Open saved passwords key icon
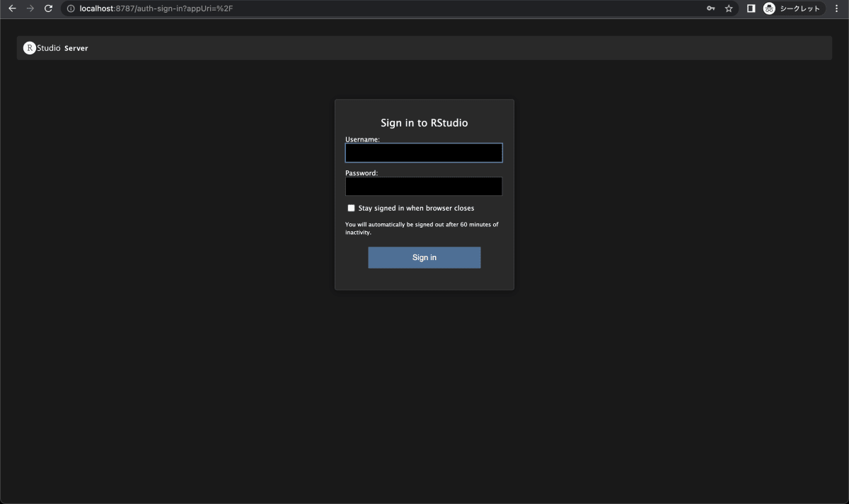The width and height of the screenshot is (849, 504). click(710, 8)
